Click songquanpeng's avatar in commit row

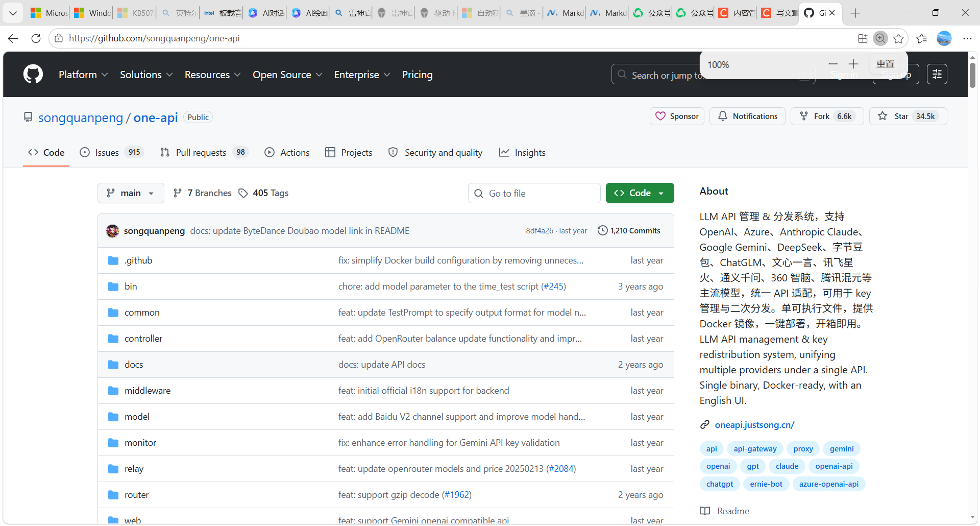[x=112, y=231]
